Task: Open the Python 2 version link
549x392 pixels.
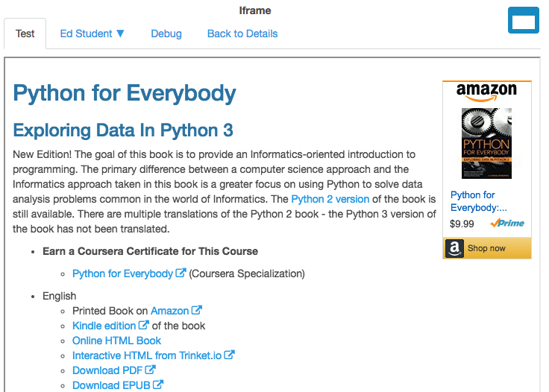Action: click(x=330, y=199)
